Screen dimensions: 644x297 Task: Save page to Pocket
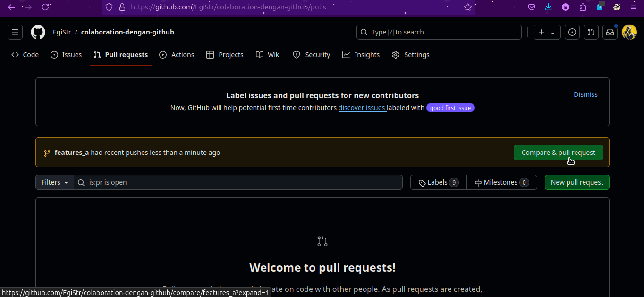[532, 7]
